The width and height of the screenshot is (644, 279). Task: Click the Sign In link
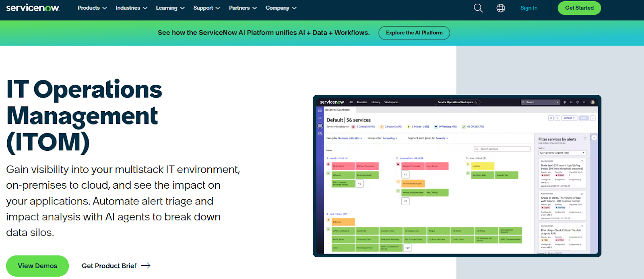click(529, 8)
